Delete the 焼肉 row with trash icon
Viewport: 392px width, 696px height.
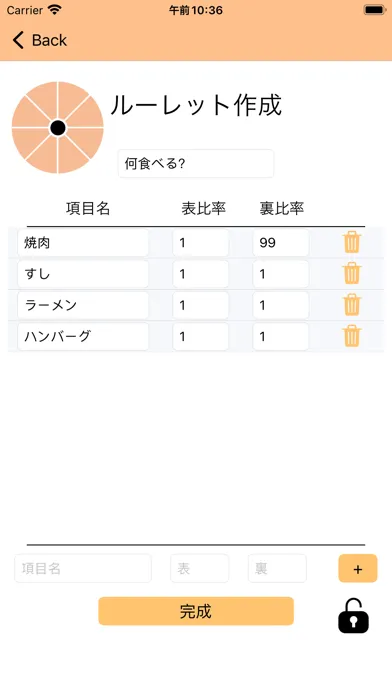coord(352,242)
